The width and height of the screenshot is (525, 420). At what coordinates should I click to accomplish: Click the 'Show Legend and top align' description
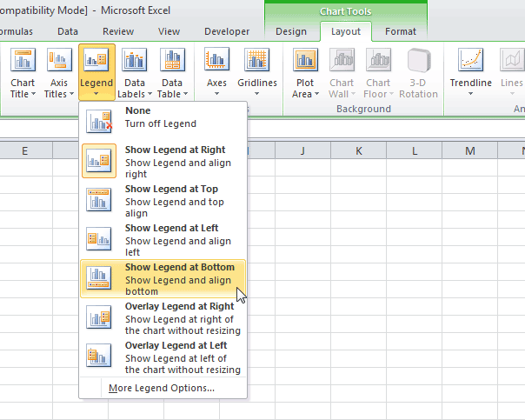pyautogui.click(x=175, y=208)
